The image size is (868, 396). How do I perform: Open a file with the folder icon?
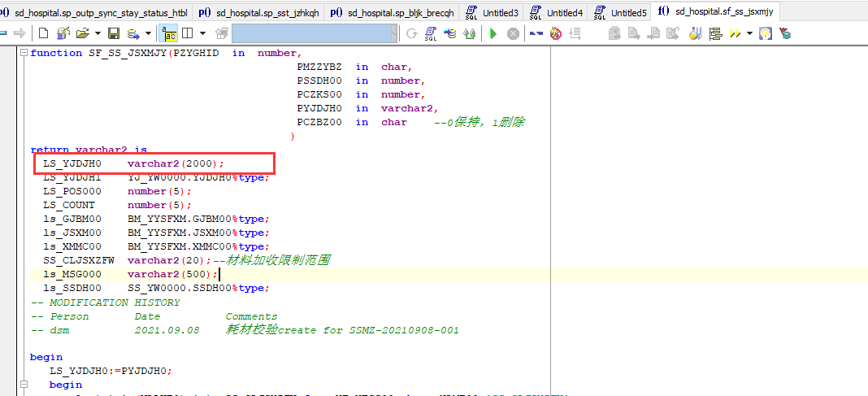coord(82,34)
